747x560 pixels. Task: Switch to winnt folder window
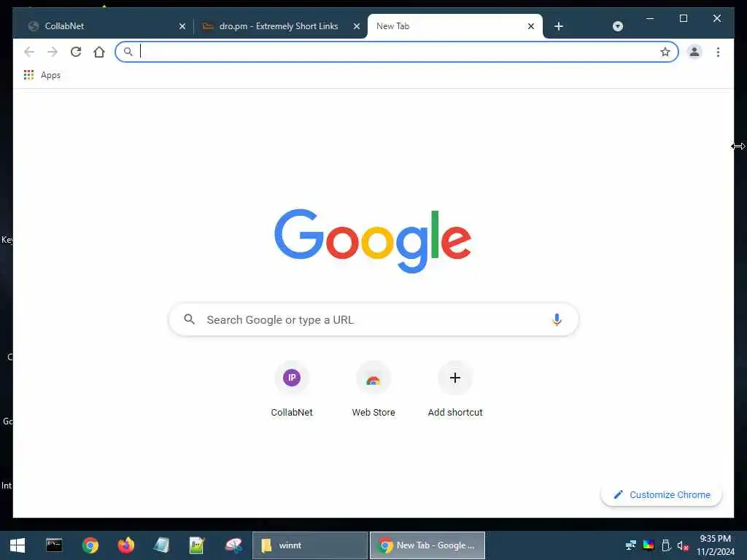coord(309,545)
